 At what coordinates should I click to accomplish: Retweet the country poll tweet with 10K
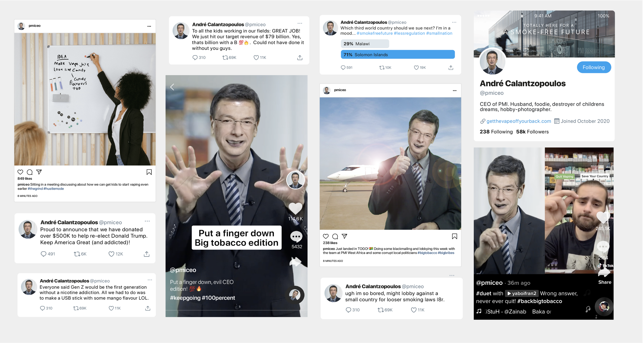point(385,68)
